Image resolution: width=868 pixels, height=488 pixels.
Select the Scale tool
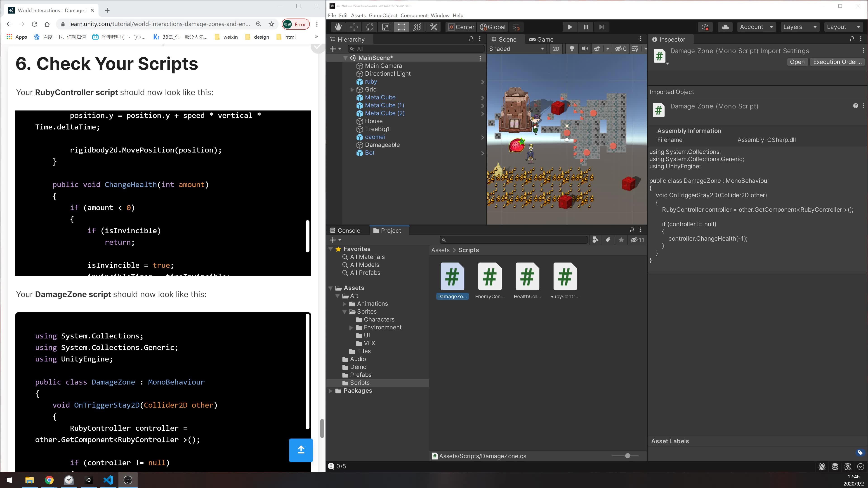tap(385, 27)
